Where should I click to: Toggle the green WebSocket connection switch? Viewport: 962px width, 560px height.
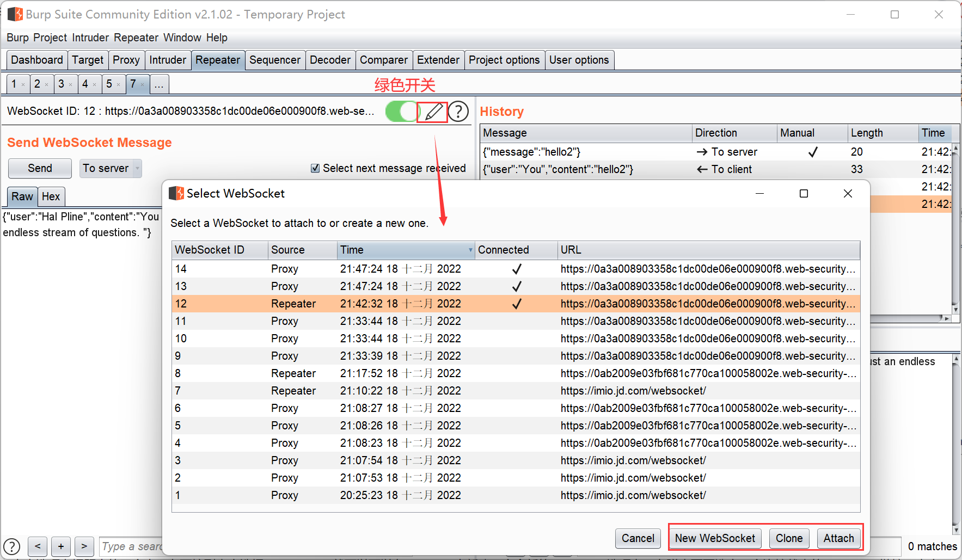pyautogui.click(x=401, y=112)
